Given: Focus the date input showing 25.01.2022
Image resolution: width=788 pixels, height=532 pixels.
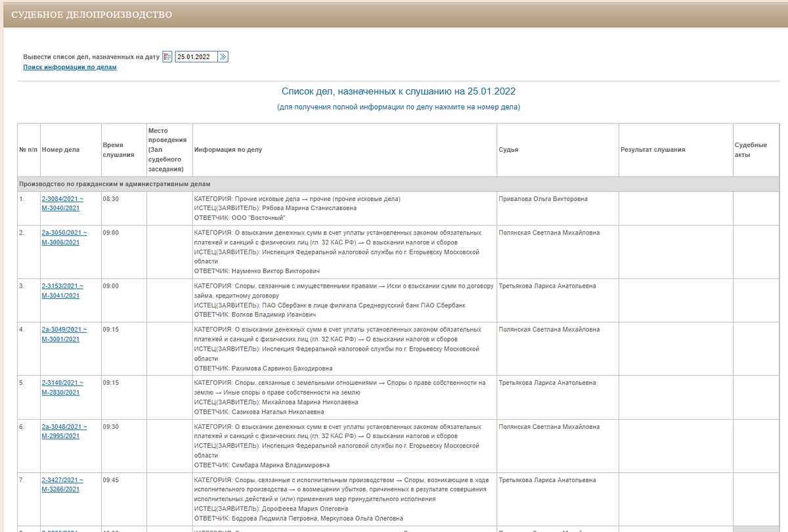Looking at the screenshot, I should pos(196,57).
